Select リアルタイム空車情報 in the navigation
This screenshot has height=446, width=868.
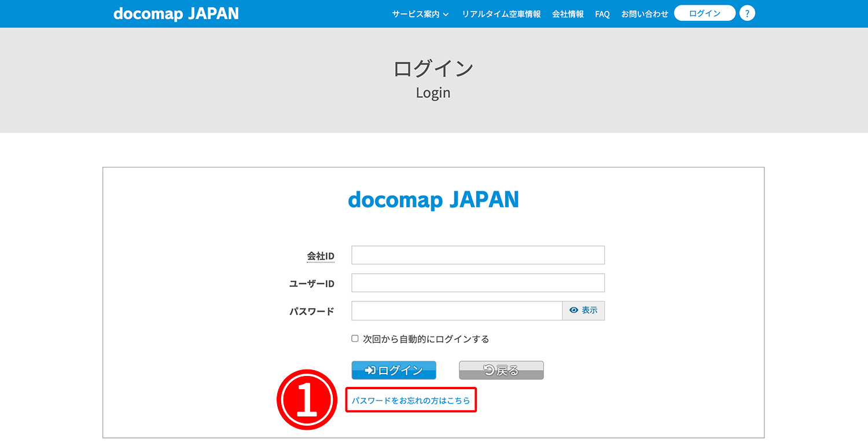coord(501,13)
